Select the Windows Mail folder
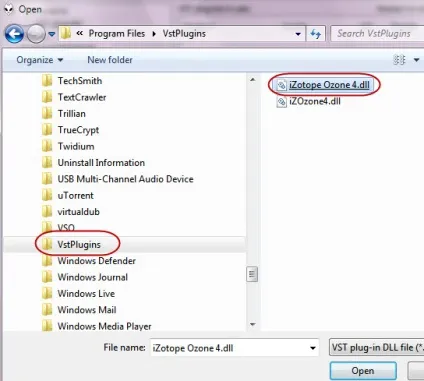424x381 pixels. [87, 310]
